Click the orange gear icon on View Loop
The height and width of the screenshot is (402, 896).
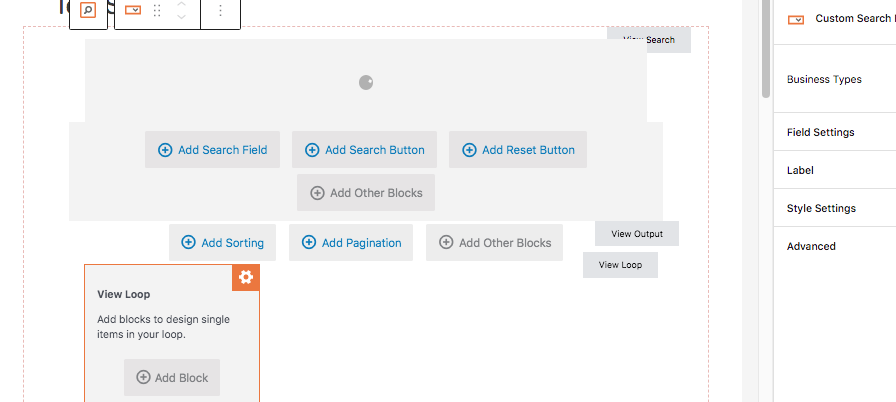pos(246,278)
